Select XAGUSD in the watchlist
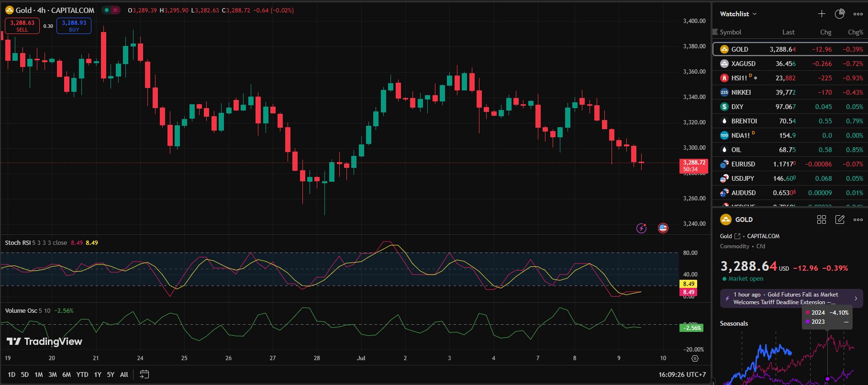 pos(743,64)
